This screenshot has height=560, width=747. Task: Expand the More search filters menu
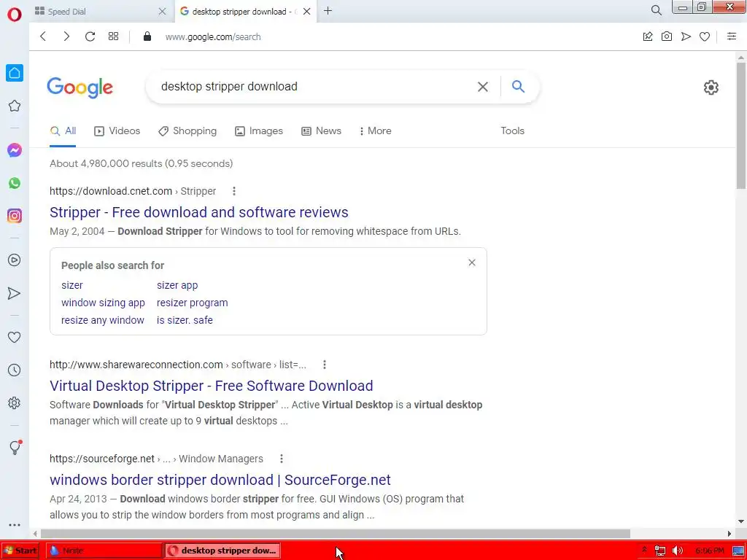[376, 131]
